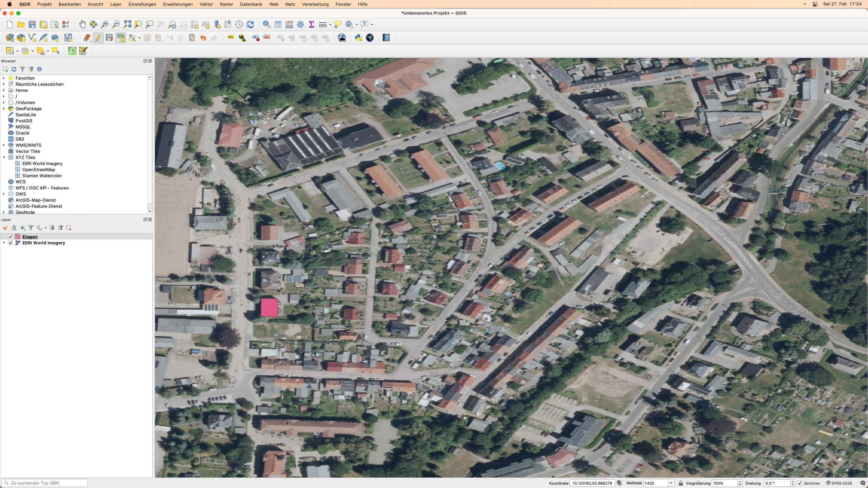Open the Layer menu

click(116, 4)
